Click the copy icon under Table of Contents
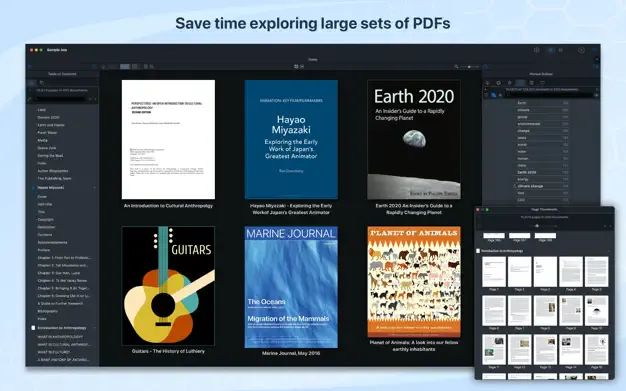 pos(42,83)
